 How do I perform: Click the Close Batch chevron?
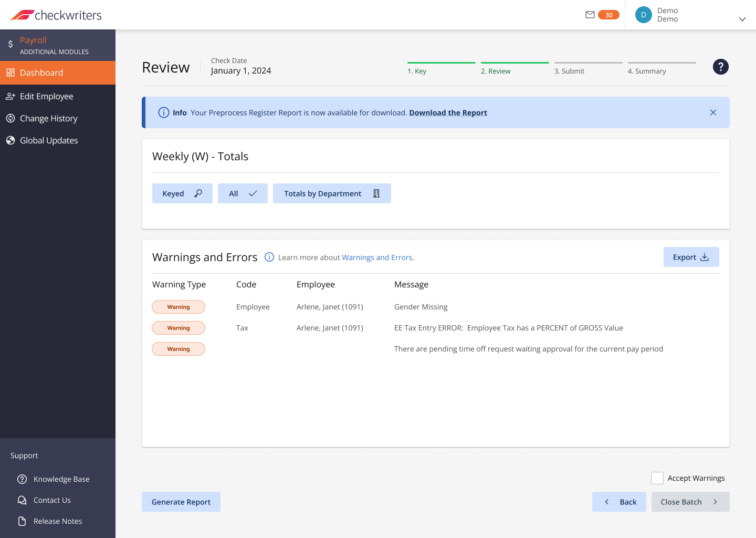click(x=716, y=502)
